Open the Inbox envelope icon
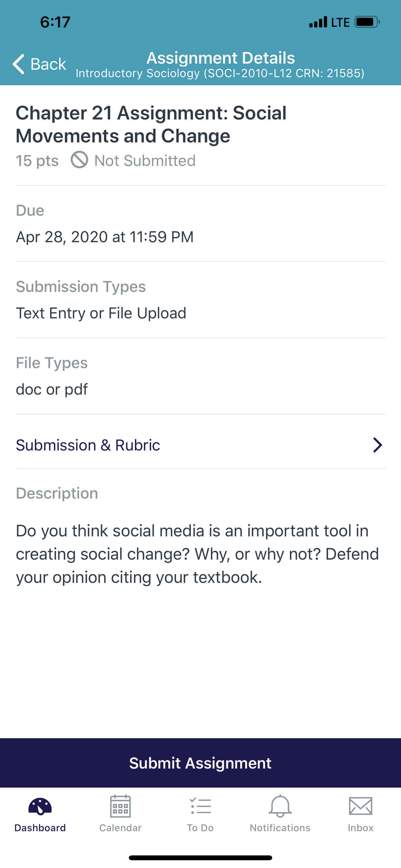 coord(361,806)
